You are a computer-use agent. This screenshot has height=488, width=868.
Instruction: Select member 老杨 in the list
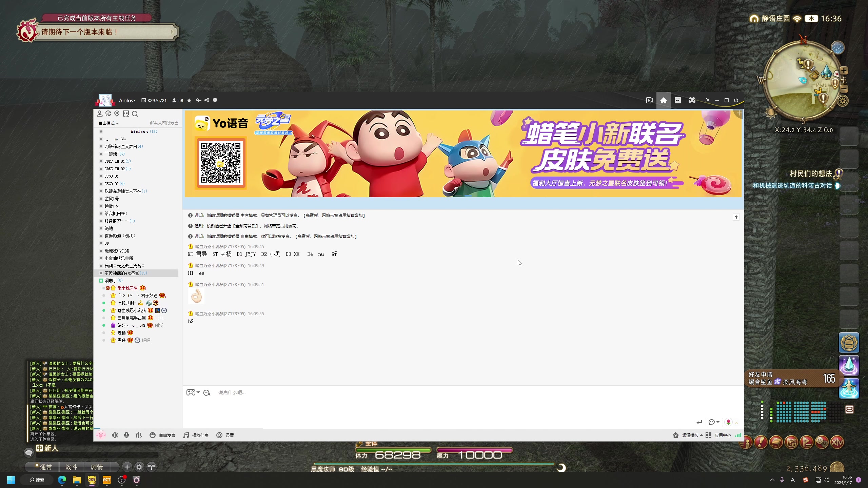coord(121,333)
